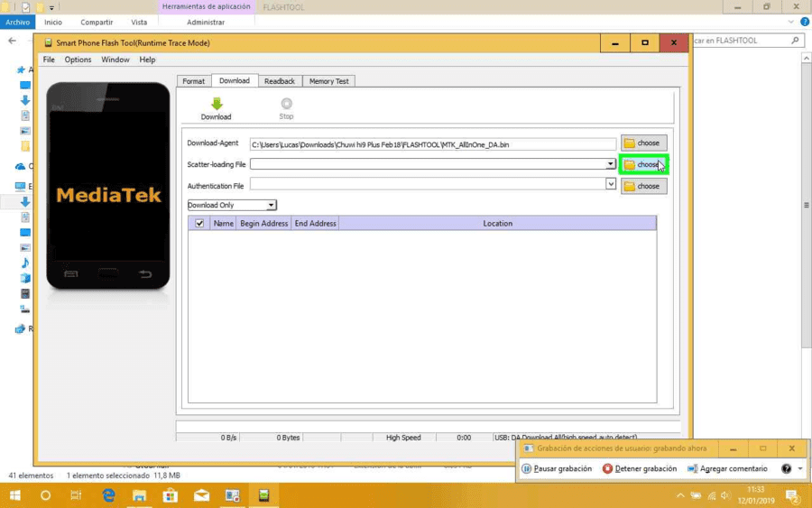Click the Quick access star in Explorer sidebar
Image resolution: width=812 pixels, height=508 pixels.
point(21,69)
